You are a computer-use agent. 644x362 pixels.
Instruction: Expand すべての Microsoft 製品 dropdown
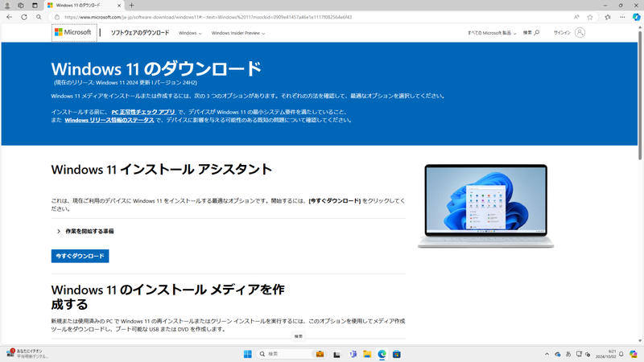point(492,33)
